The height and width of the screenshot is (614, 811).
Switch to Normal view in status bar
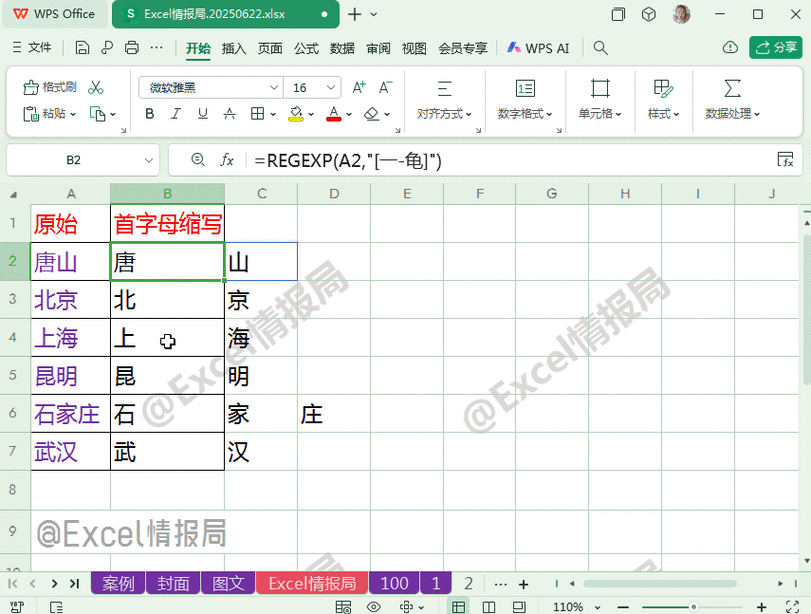tap(458, 607)
